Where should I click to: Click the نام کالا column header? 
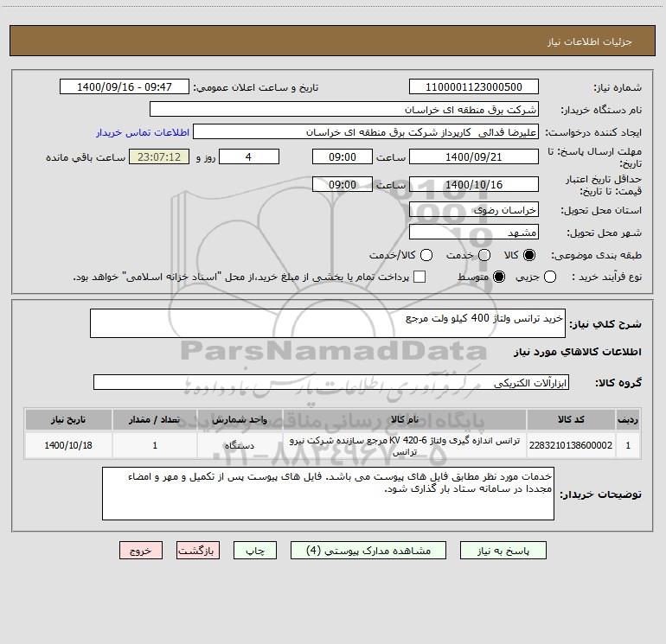[405, 419]
